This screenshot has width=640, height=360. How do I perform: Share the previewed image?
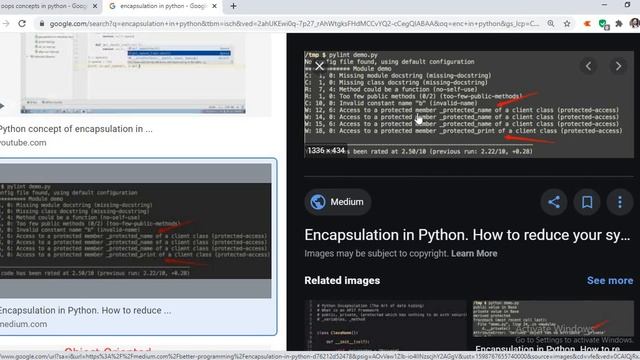[x=554, y=202]
